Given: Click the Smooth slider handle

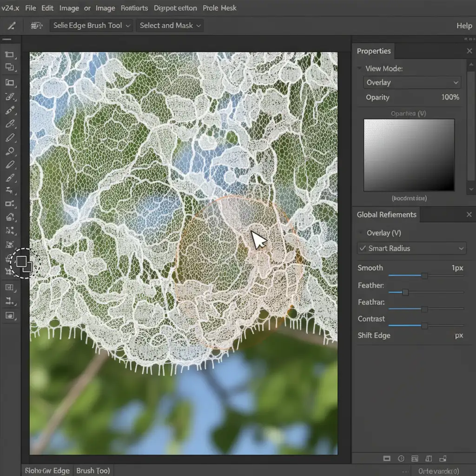Looking at the screenshot, I should coord(424,276).
